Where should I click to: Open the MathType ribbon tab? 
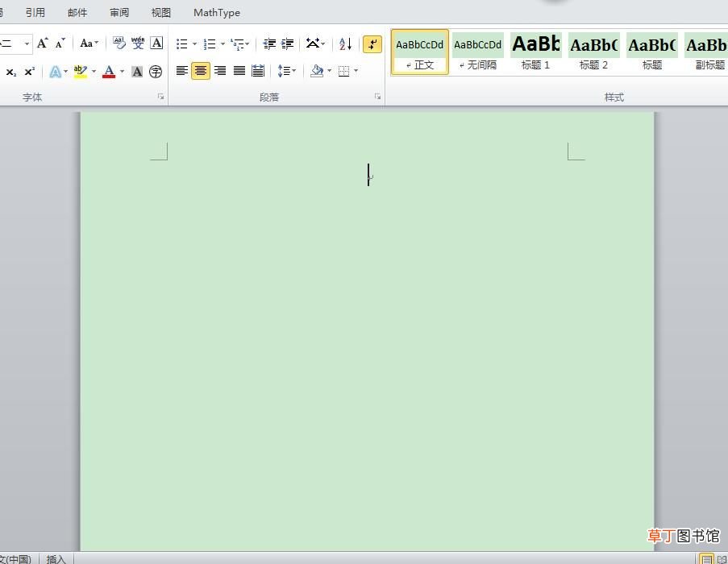pyautogui.click(x=217, y=13)
